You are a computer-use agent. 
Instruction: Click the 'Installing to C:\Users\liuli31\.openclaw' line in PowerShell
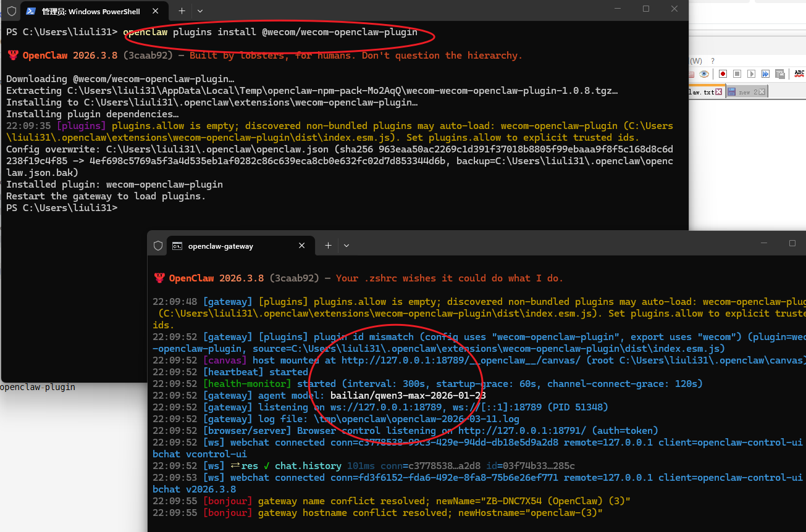(212, 102)
